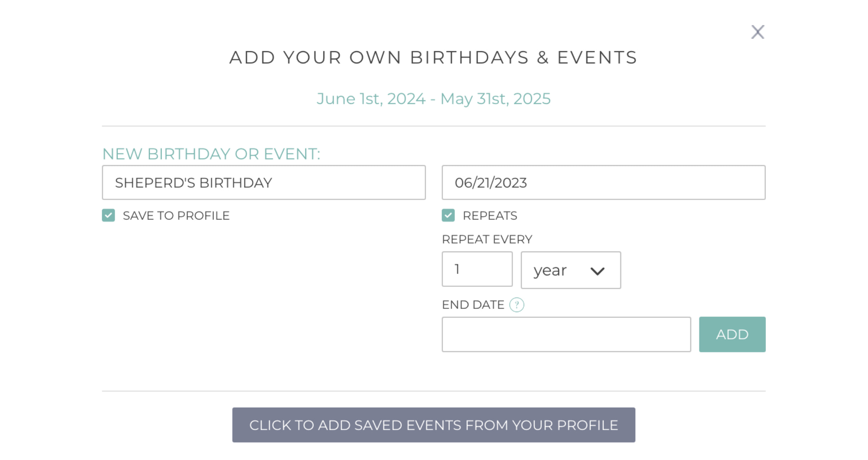The image size is (868, 460).
Task: Click the X close icon
Action: click(x=758, y=32)
